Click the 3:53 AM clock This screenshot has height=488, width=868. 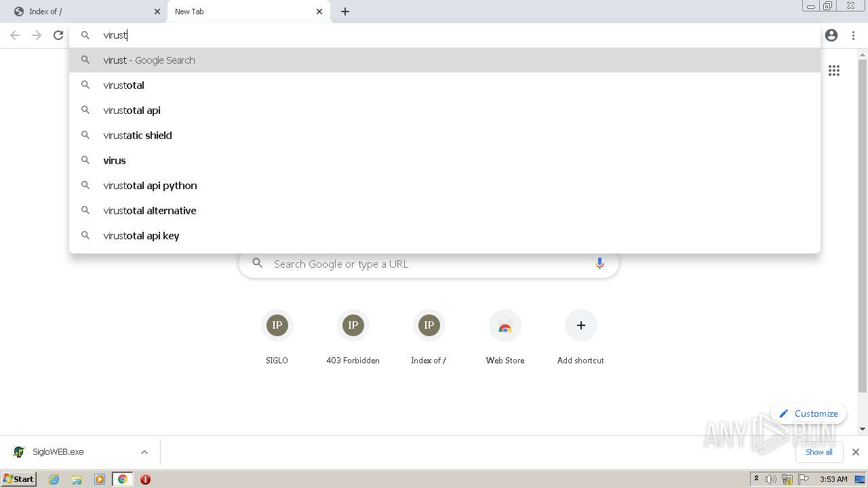click(x=833, y=479)
